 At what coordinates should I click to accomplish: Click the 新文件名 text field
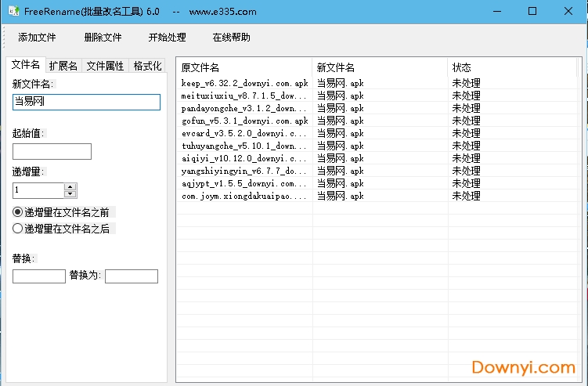tap(86, 102)
